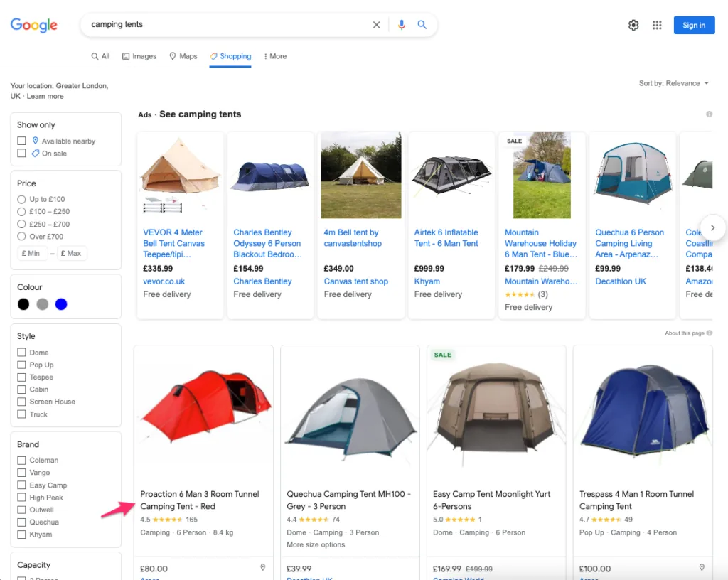
Task: Open the Learn more location link
Action: pyautogui.click(x=45, y=96)
